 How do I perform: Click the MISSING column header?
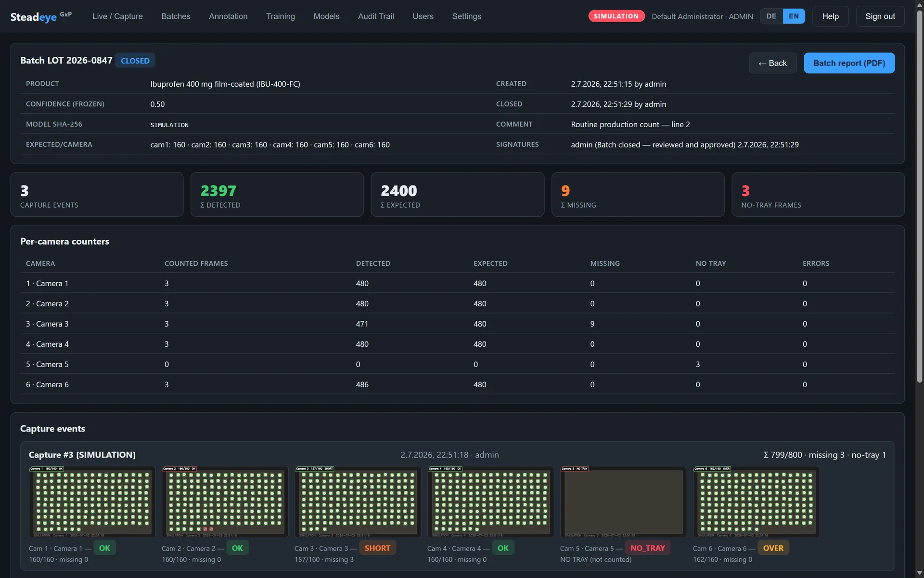(605, 263)
